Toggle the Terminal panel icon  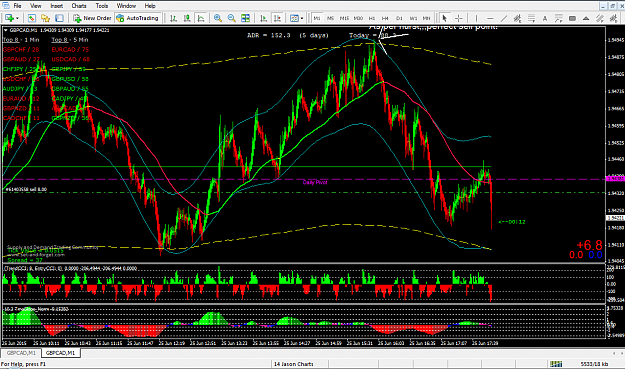(x=59, y=18)
